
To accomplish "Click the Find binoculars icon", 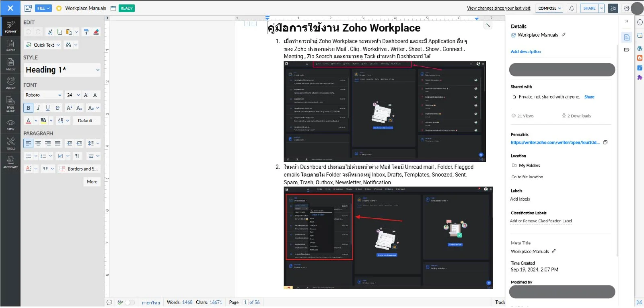I will pyautogui.click(x=68, y=45).
